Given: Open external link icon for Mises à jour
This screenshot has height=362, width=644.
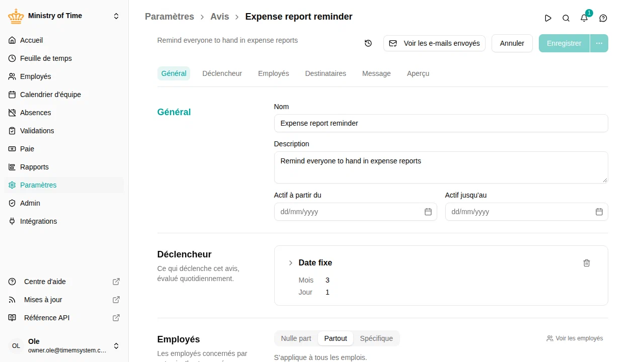Looking at the screenshot, I should click(116, 300).
